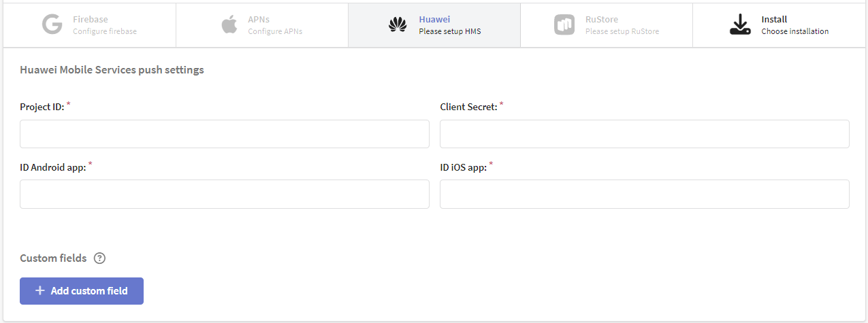
Task: Go to the RuStore tab
Action: pyautogui.click(x=607, y=25)
